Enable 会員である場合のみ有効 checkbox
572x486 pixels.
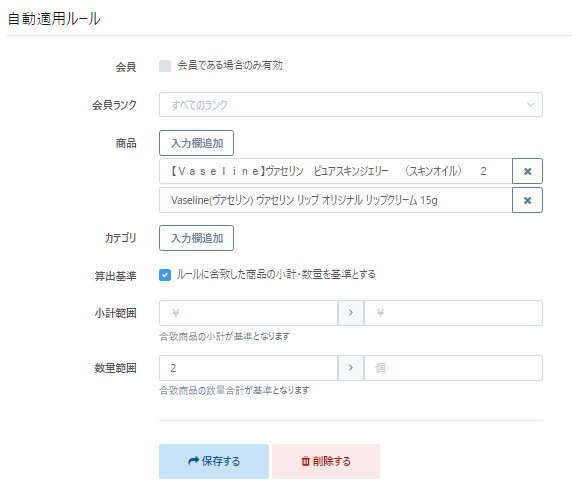(165, 66)
